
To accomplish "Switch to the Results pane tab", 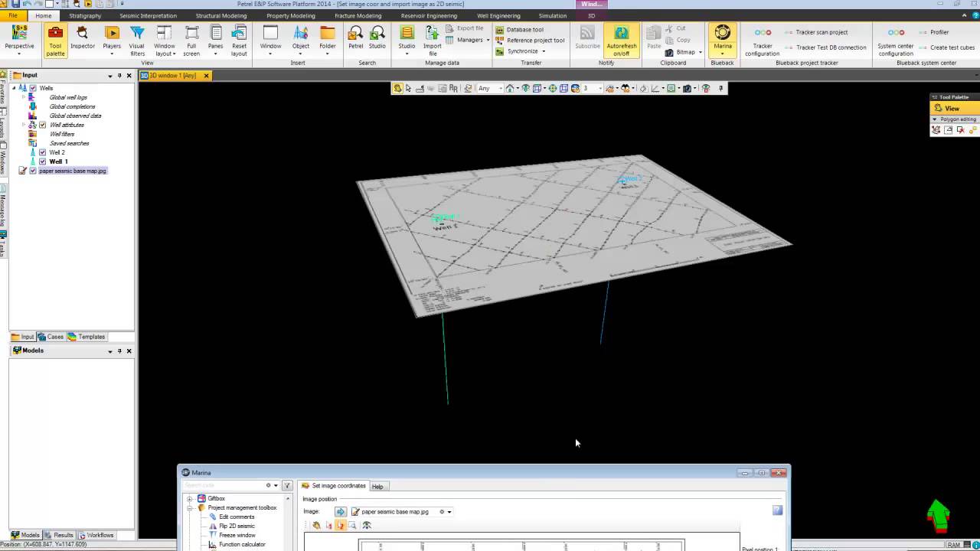I will point(59,535).
